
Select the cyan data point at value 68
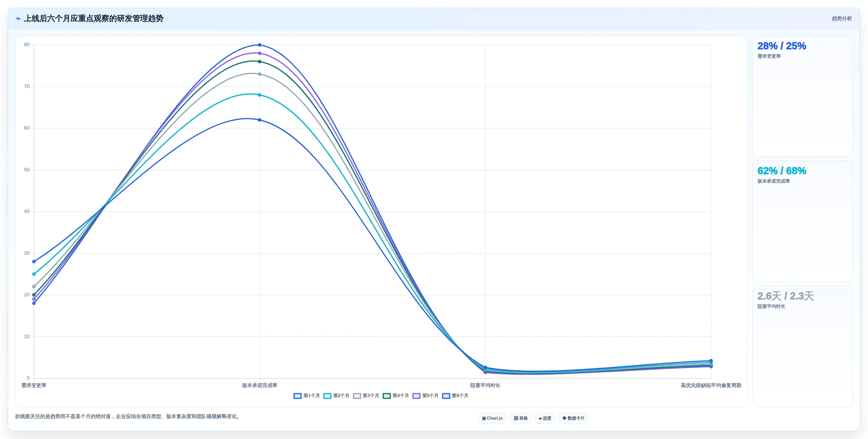[x=260, y=95]
